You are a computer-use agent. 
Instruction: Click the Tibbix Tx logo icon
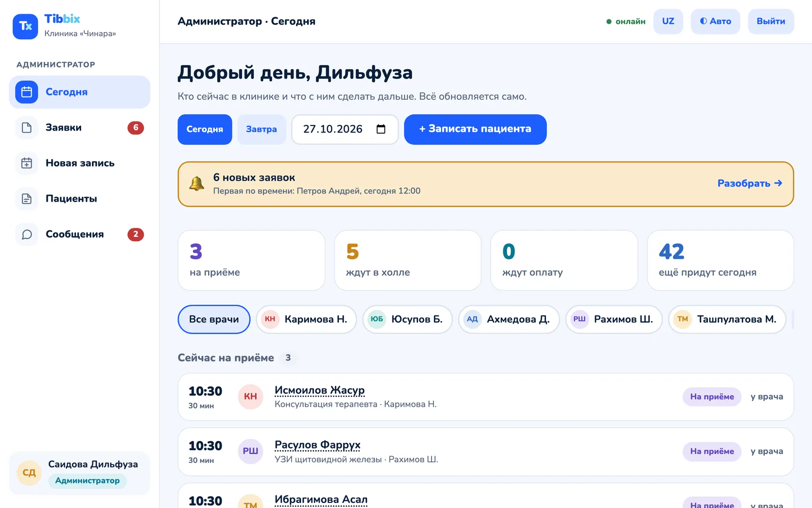point(25,26)
